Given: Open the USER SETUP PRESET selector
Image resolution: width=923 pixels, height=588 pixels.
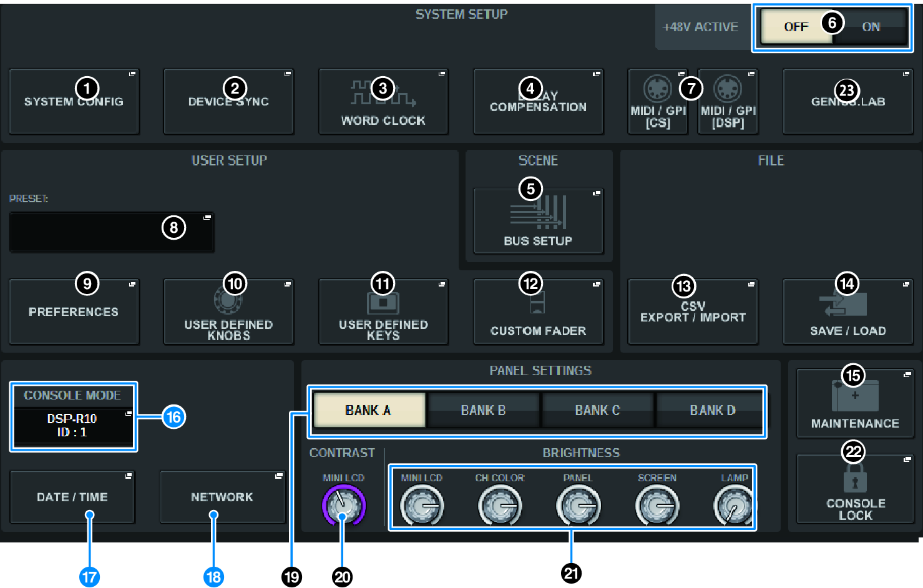Looking at the screenshot, I should point(112,232).
